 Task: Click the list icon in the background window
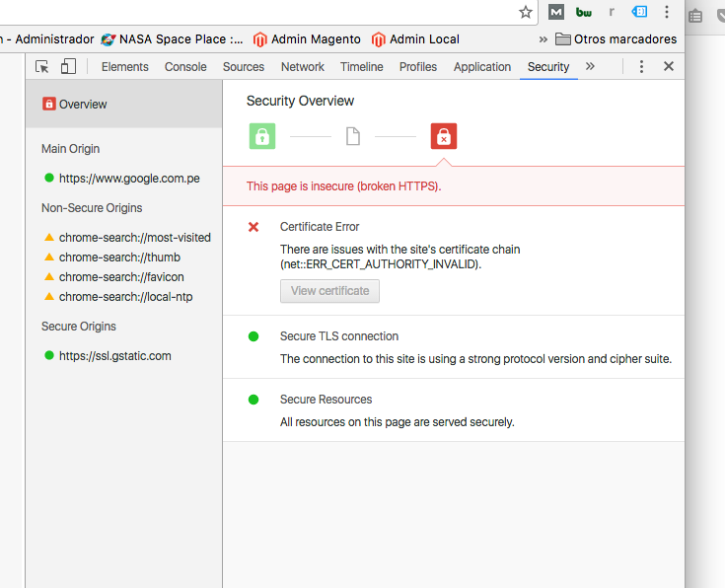[695, 16]
